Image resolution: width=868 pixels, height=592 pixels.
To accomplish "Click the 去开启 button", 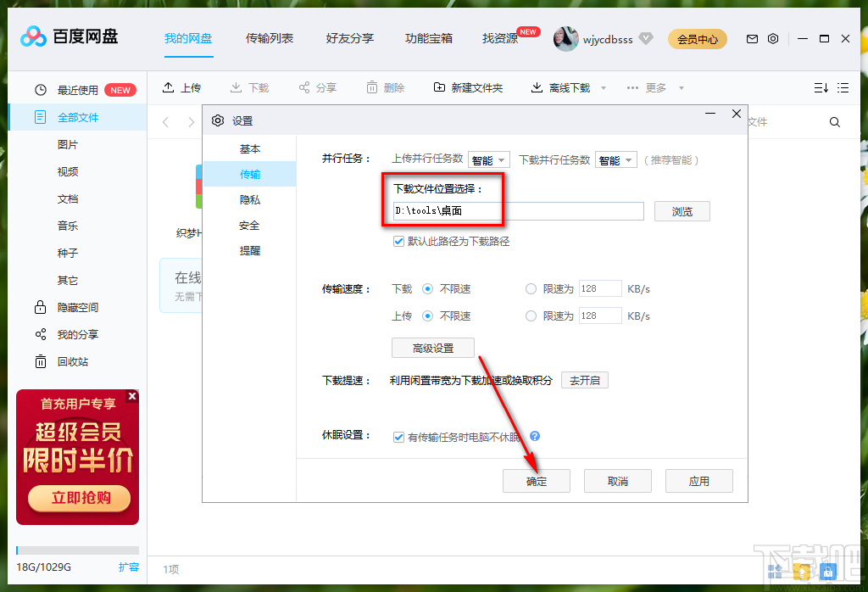I will point(585,380).
